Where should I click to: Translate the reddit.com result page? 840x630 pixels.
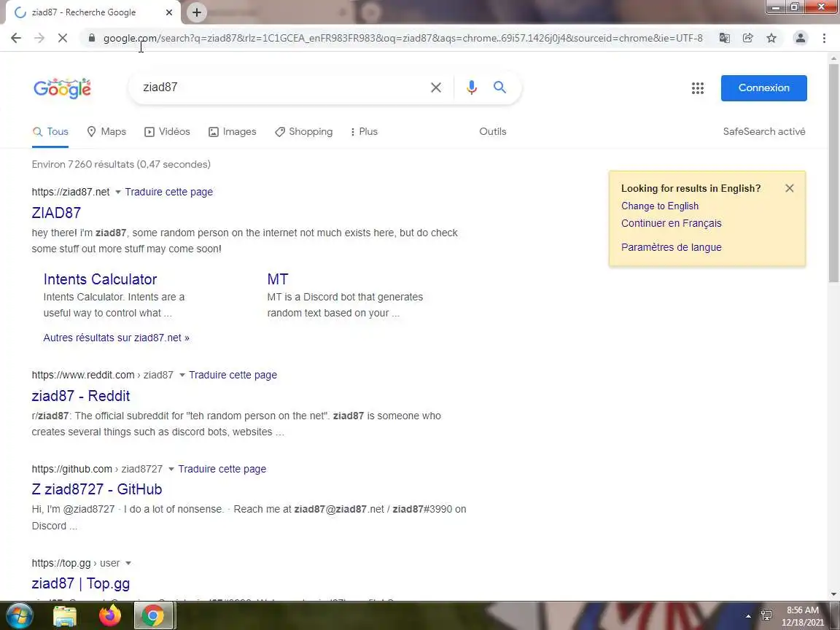click(233, 375)
